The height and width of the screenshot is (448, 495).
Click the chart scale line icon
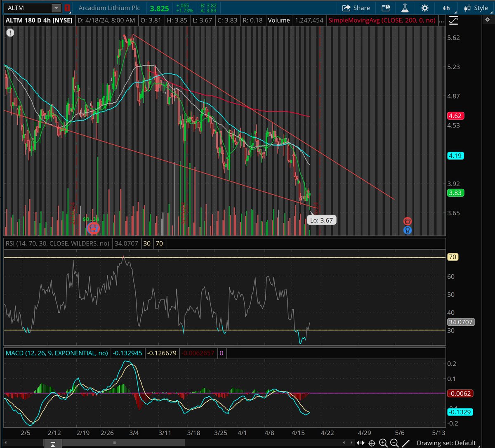[454, 20]
